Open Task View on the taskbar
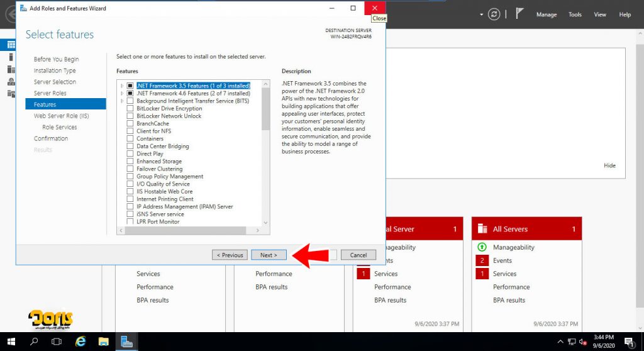Viewport: 644px width, 351px height. (56, 342)
